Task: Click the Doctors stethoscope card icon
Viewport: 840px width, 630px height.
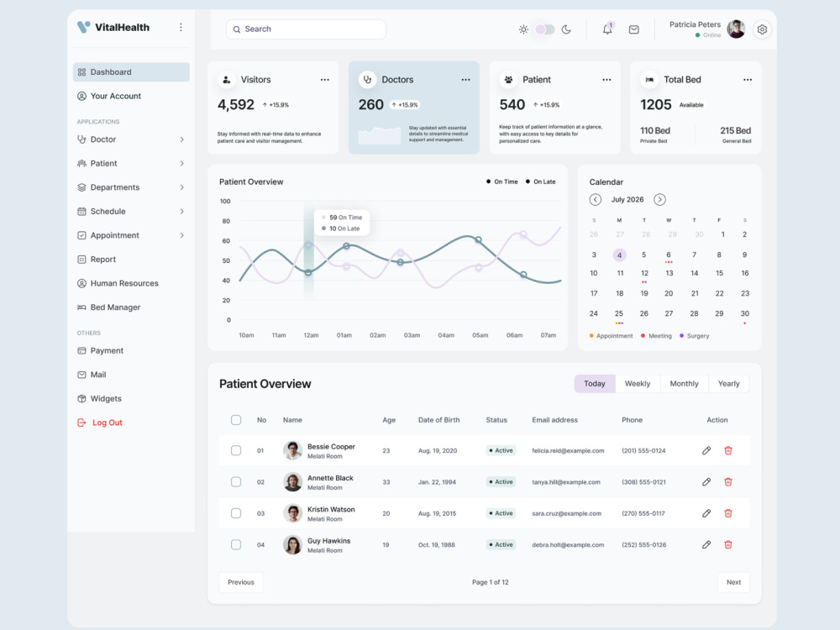Action: tap(368, 80)
